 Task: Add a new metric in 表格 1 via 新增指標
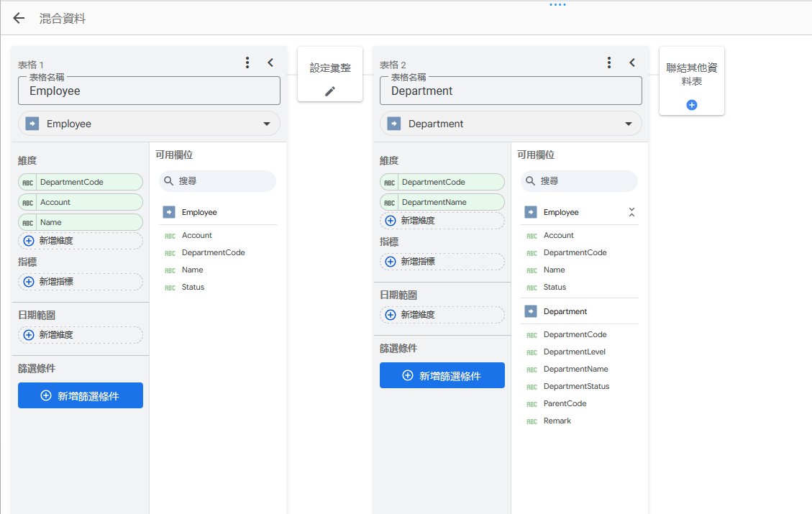81,282
